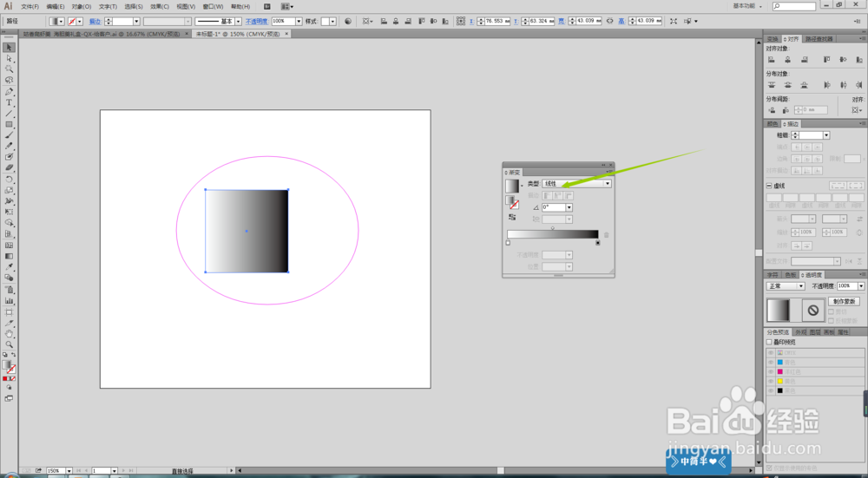The height and width of the screenshot is (478, 868).
Task: Select the Lasso tool
Action: pos(9,80)
